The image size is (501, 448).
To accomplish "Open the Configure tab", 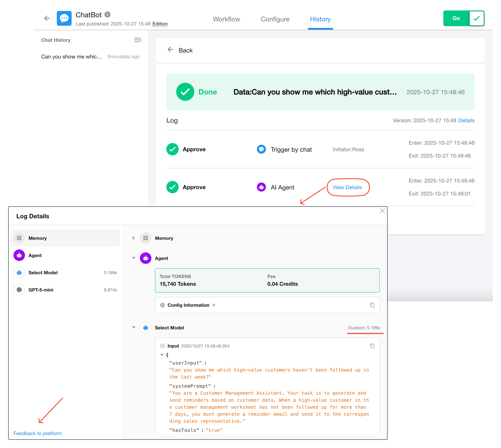I will 275,19.
